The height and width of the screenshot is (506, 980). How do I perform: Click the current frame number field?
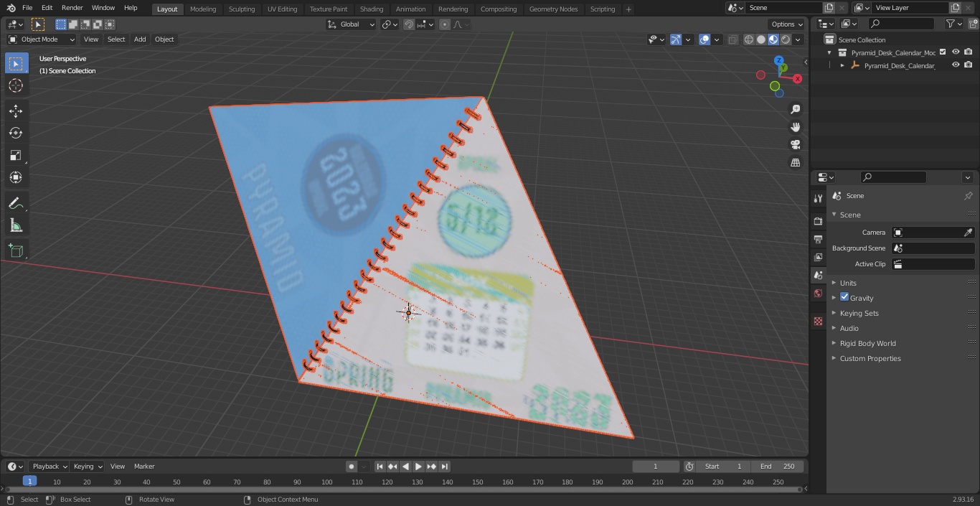click(655, 467)
